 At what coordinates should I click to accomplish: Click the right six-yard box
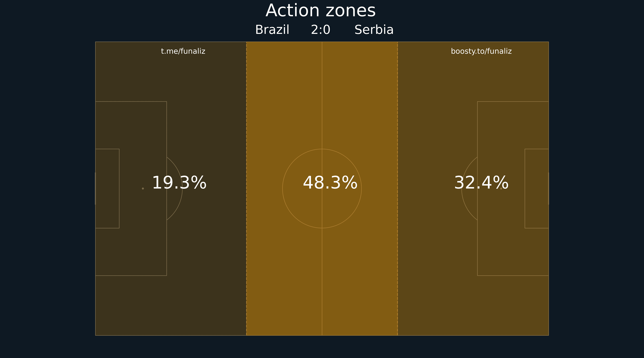pyautogui.click(x=537, y=188)
